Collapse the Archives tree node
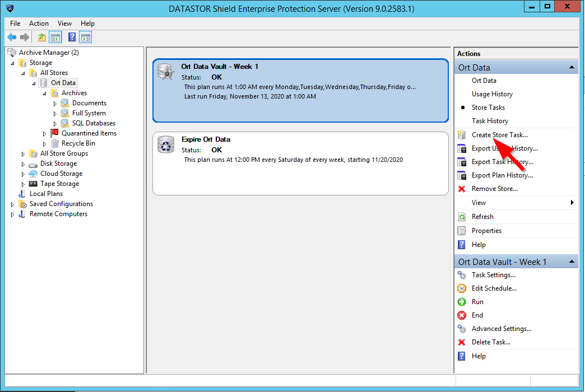 (45, 94)
